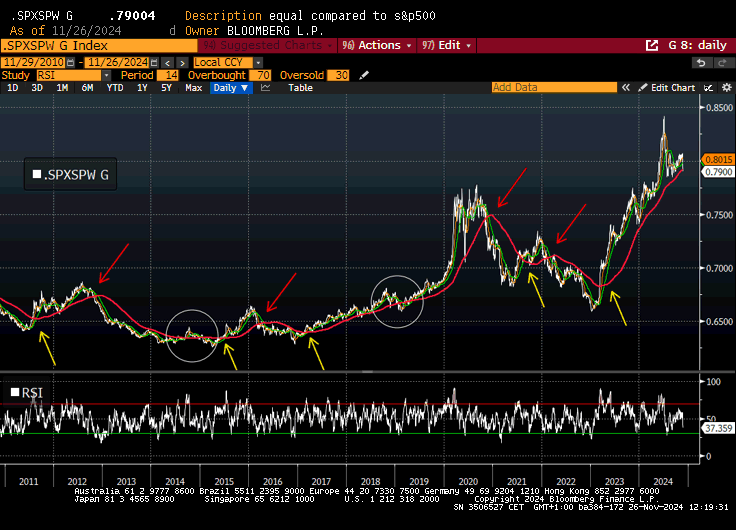Screen dimensions: 736x530
Task: Select 3D time range
Action: click(x=37, y=88)
